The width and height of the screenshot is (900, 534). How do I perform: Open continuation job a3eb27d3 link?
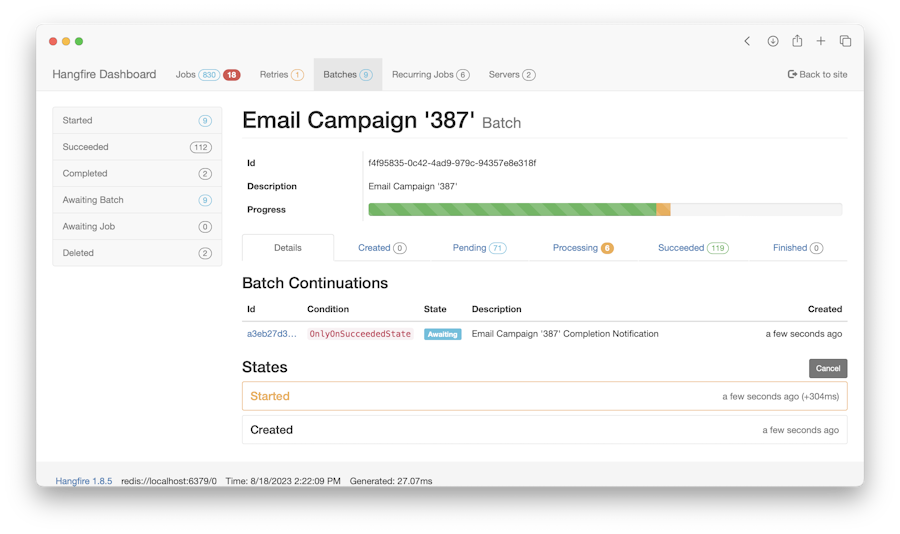tap(271, 334)
